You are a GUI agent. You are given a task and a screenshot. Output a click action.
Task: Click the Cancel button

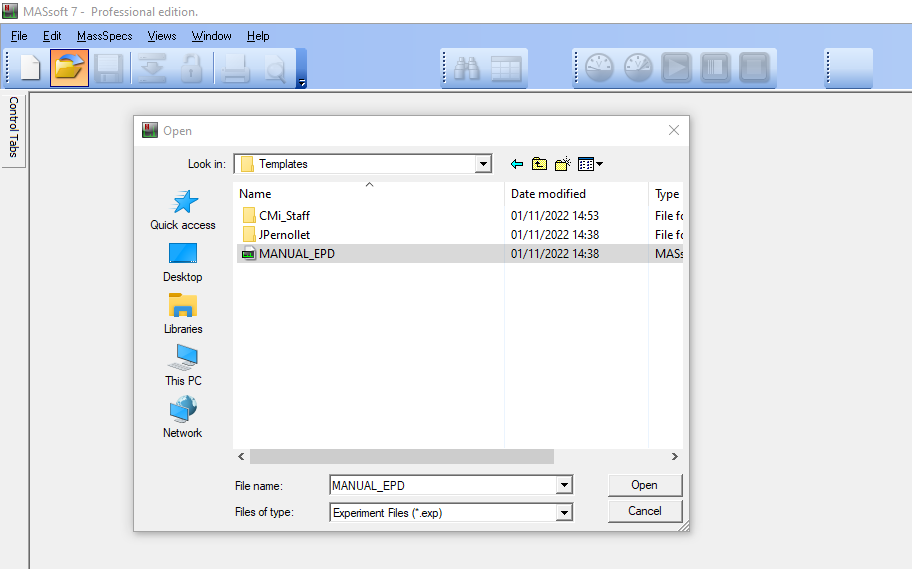coord(645,511)
